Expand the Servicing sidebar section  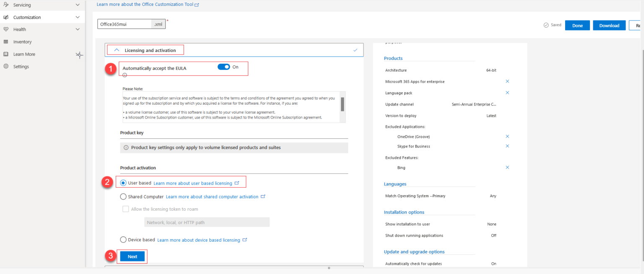(77, 5)
